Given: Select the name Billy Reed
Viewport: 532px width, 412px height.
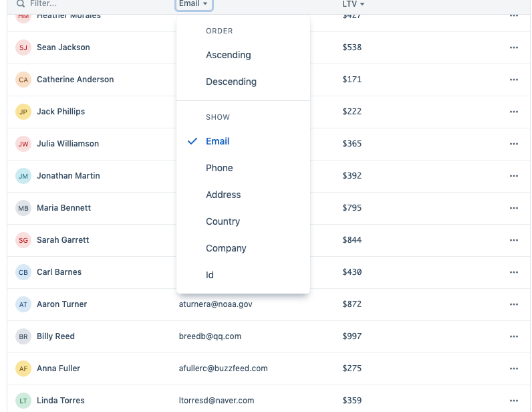Looking at the screenshot, I should coord(55,336).
